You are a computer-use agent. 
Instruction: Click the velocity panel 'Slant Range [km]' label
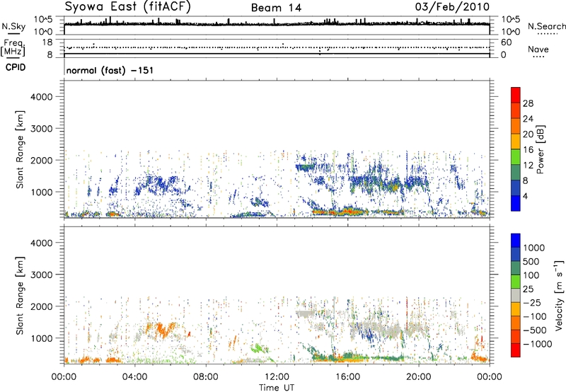coord(20,296)
